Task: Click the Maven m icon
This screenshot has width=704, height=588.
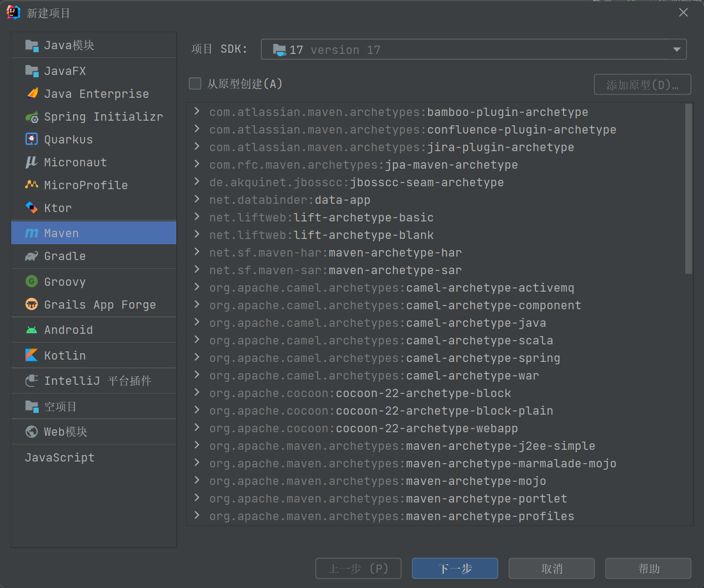Action: (32, 233)
